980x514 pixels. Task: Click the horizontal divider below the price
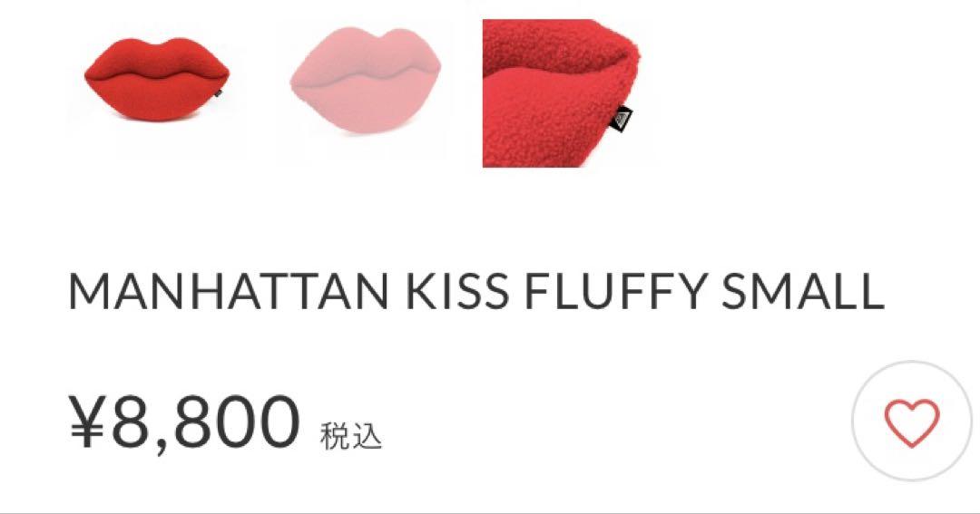coord(490,512)
